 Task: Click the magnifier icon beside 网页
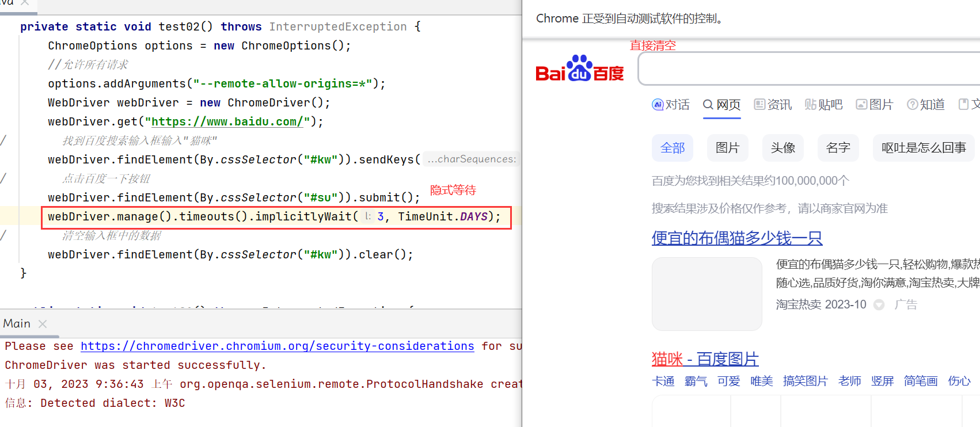click(708, 104)
